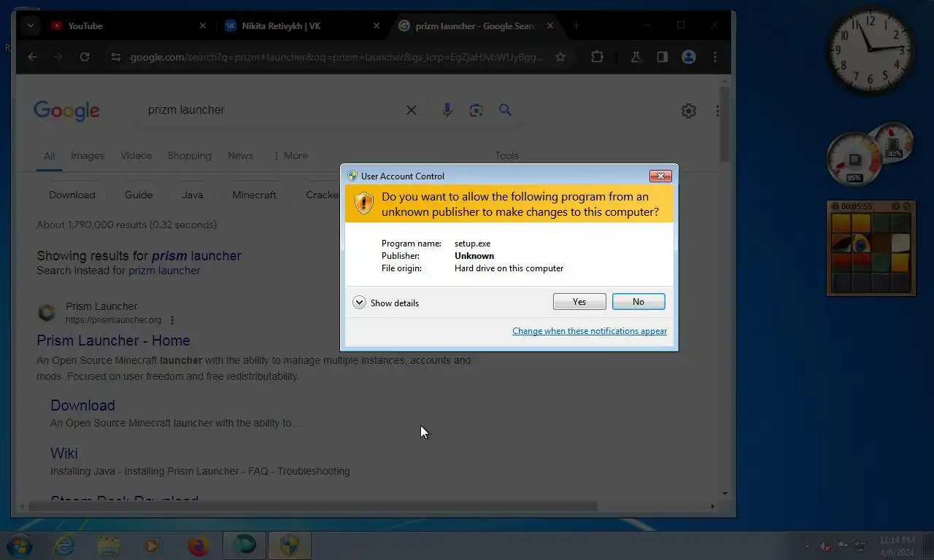Launch Internet Explorer from taskbar
The image size is (934, 560).
coord(64,545)
